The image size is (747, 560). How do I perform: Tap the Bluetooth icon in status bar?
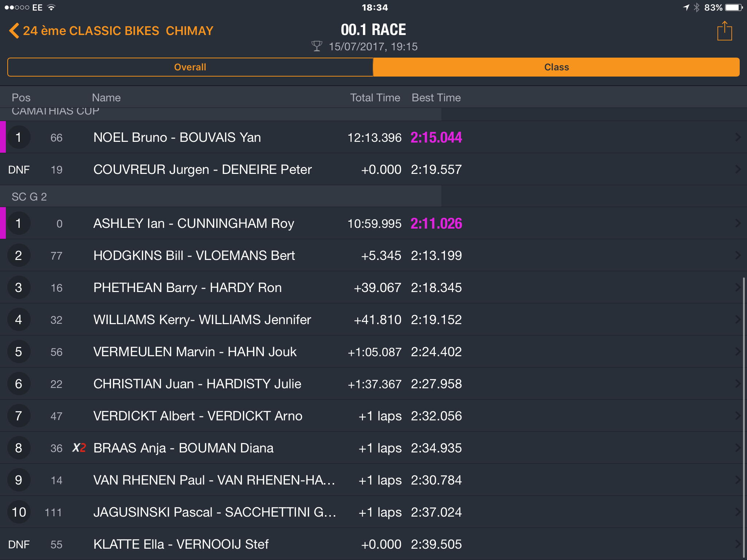pos(696,7)
